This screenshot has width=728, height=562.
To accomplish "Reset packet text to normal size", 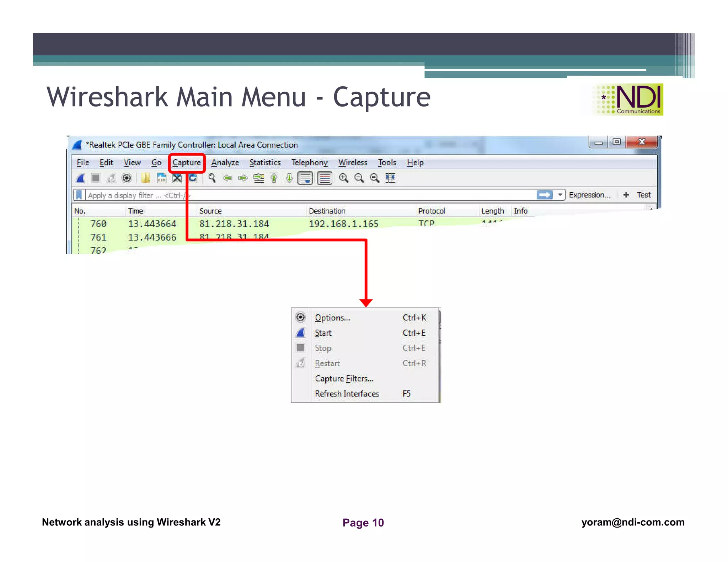I will tap(374, 178).
